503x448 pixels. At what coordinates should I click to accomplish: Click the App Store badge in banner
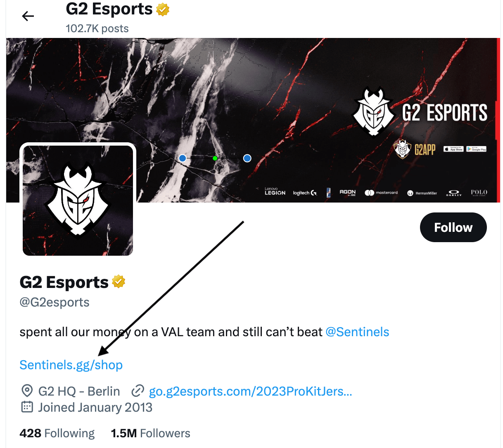pyautogui.click(x=453, y=149)
